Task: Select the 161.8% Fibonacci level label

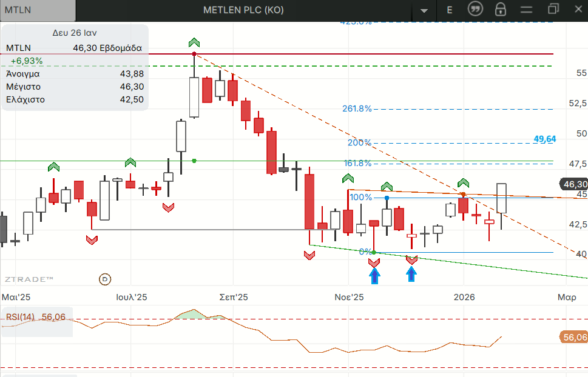Action: click(357, 163)
